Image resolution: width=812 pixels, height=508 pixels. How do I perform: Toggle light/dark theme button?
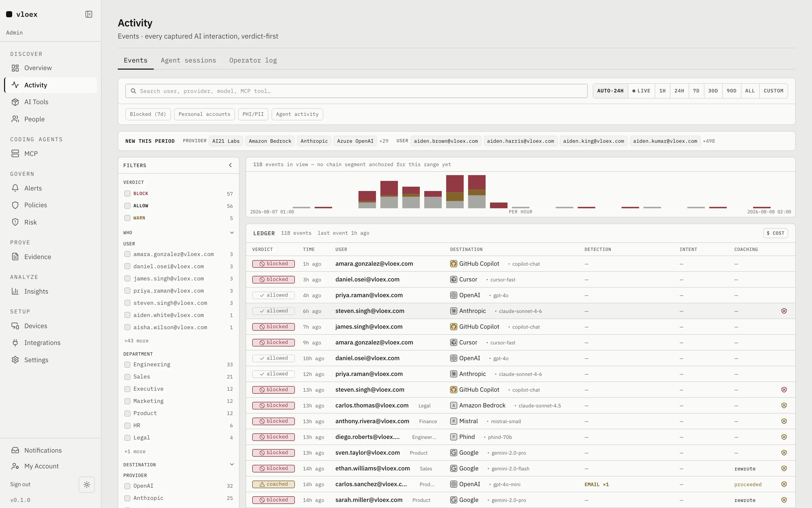87,484
